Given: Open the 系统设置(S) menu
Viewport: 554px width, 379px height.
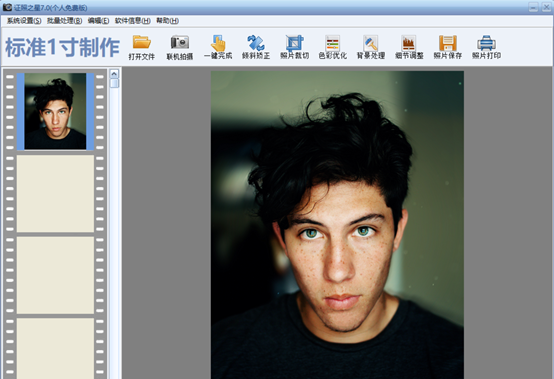Looking at the screenshot, I should coord(24,21).
